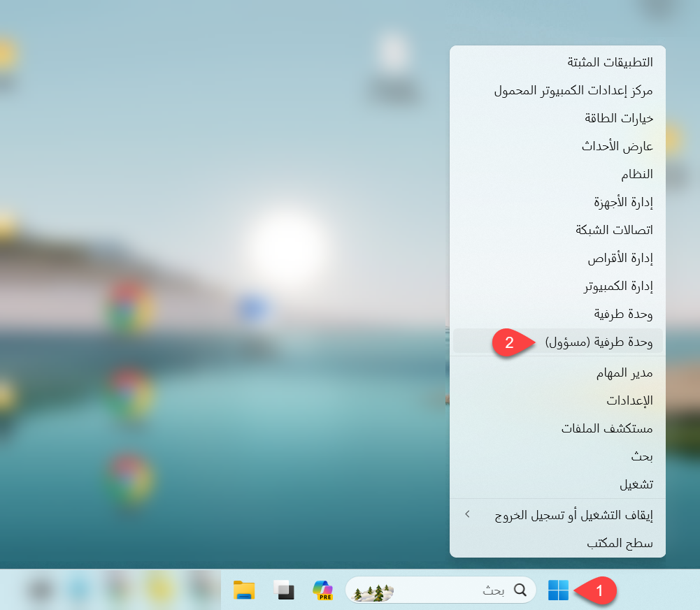Launch وحدة طرفية without admin

point(557,314)
